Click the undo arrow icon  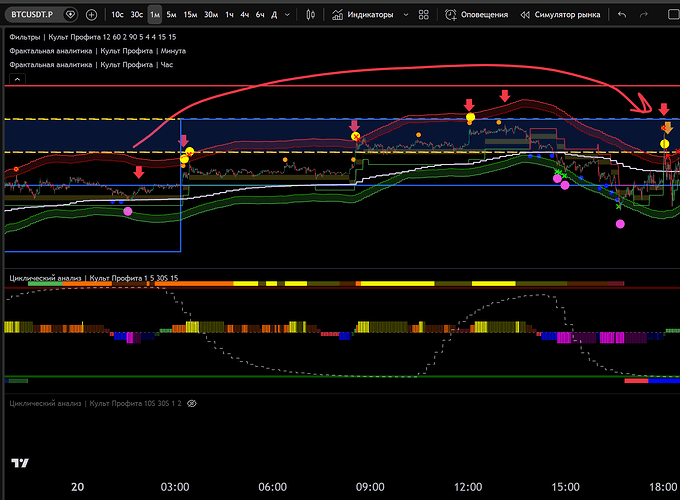click(x=622, y=15)
